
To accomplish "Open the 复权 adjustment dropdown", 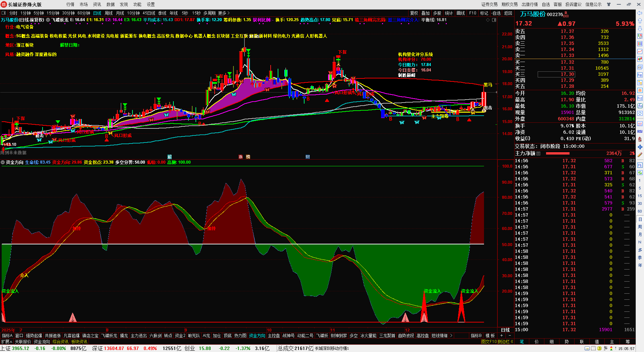I will (x=414, y=13).
